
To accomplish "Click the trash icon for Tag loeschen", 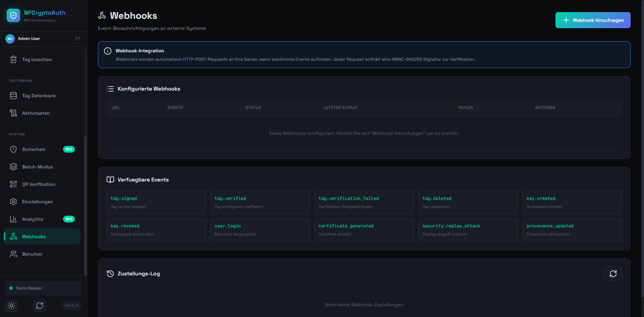I will tap(13, 59).
